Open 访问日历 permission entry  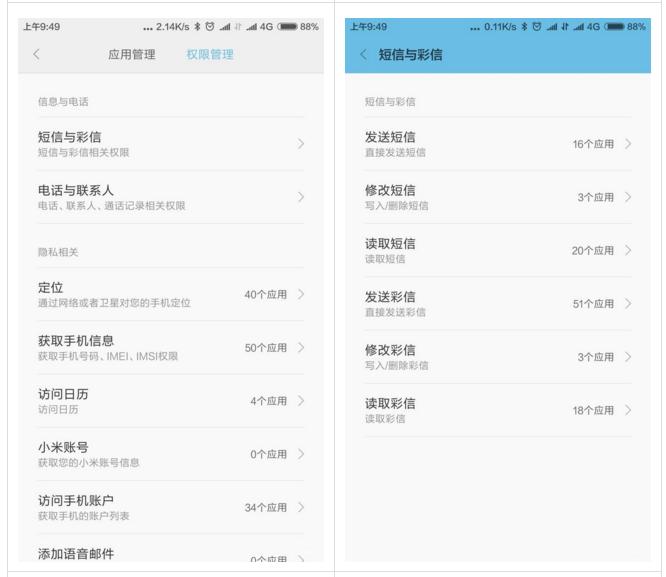tap(171, 401)
